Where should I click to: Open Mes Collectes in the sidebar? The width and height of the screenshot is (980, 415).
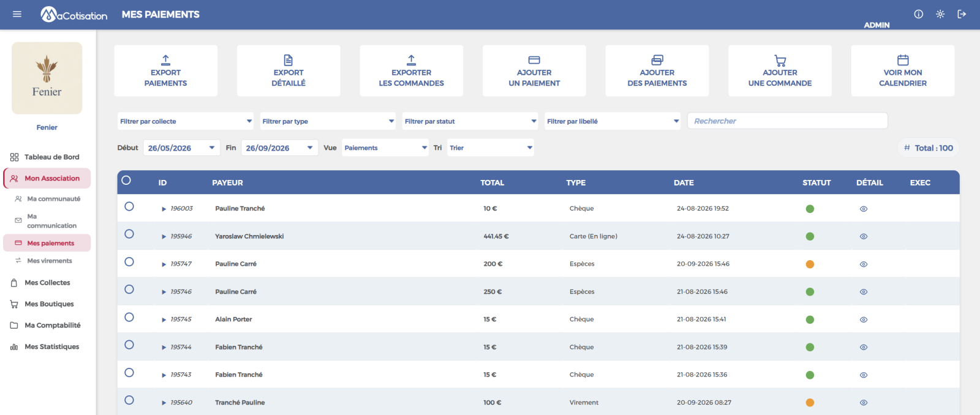[47, 283]
